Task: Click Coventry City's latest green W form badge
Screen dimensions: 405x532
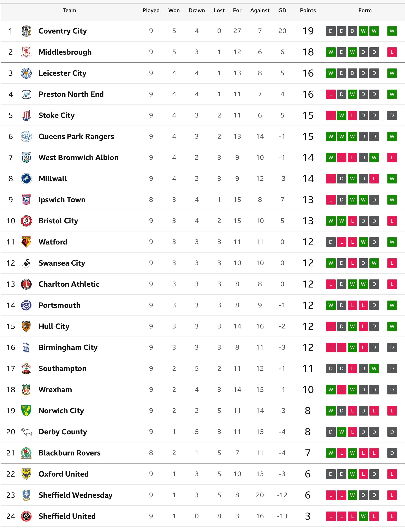Action: point(392,31)
